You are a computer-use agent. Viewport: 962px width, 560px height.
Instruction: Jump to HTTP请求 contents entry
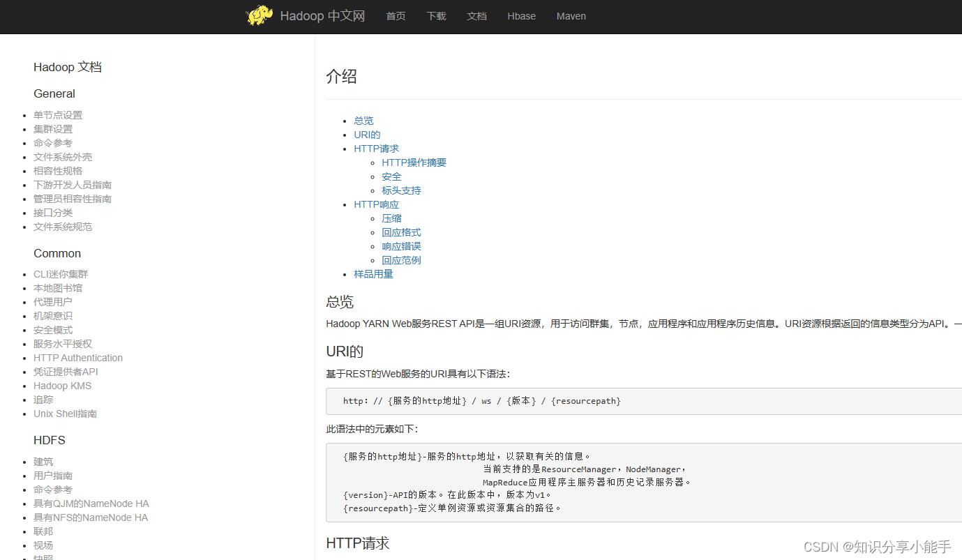[377, 149]
